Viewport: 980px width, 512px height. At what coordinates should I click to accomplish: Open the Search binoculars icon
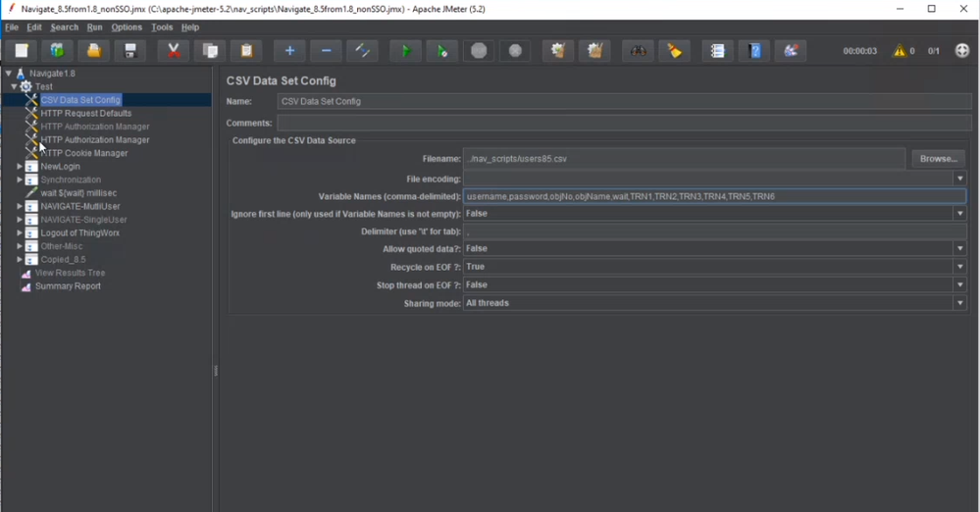(x=639, y=51)
